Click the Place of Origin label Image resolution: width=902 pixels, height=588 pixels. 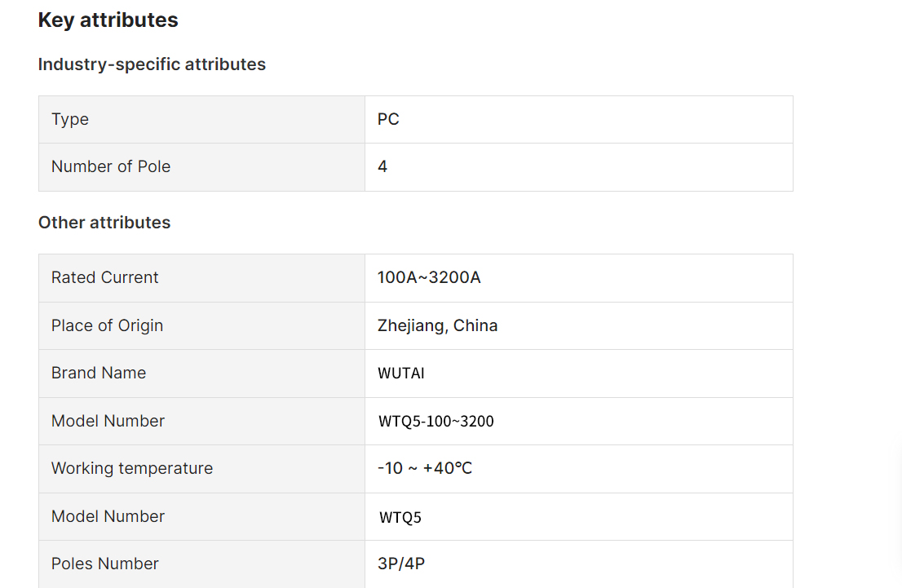tap(107, 325)
